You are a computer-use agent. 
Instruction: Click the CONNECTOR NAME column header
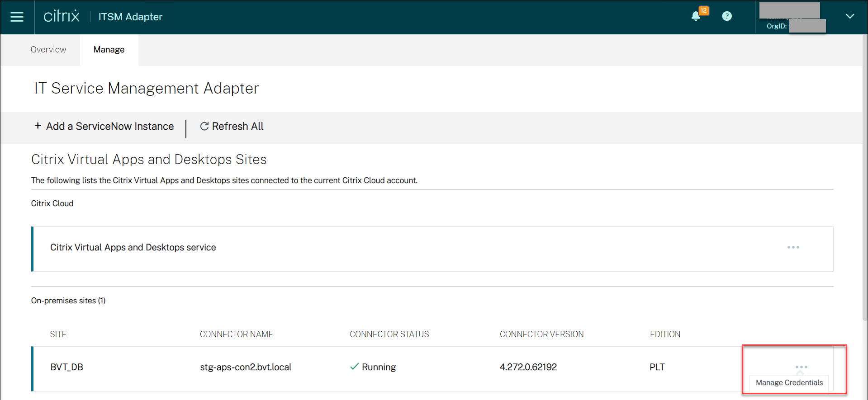coord(237,334)
